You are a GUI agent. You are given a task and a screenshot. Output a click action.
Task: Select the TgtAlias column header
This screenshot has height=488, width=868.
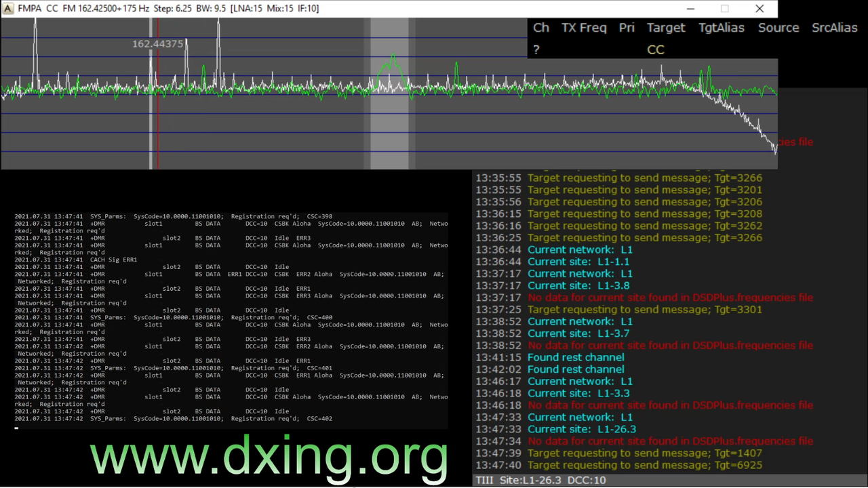click(x=722, y=28)
